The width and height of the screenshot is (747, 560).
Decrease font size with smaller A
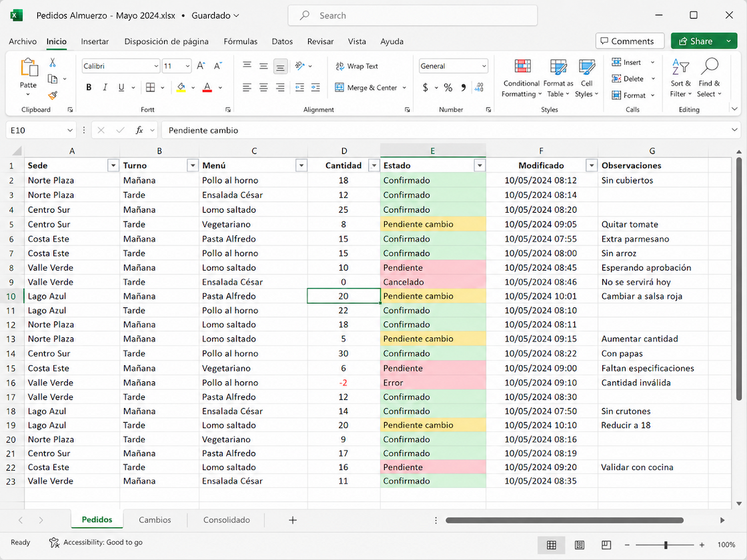[217, 66]
